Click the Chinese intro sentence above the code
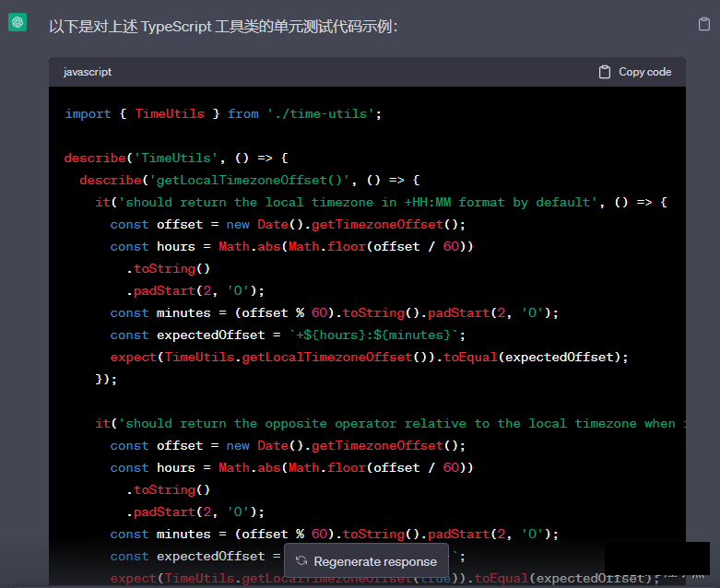The width and height of the screenshot is (720, 588). pyautogui.click(x=223, y=27)
